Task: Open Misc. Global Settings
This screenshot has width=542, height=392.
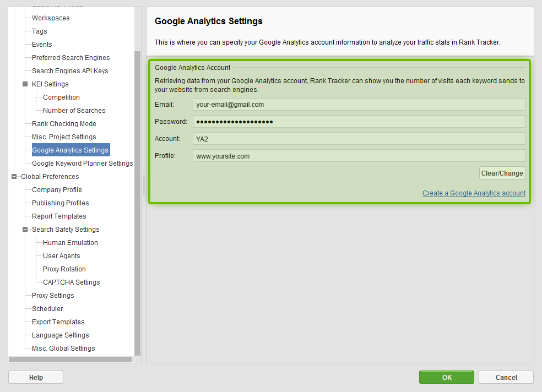Action: 63,349
